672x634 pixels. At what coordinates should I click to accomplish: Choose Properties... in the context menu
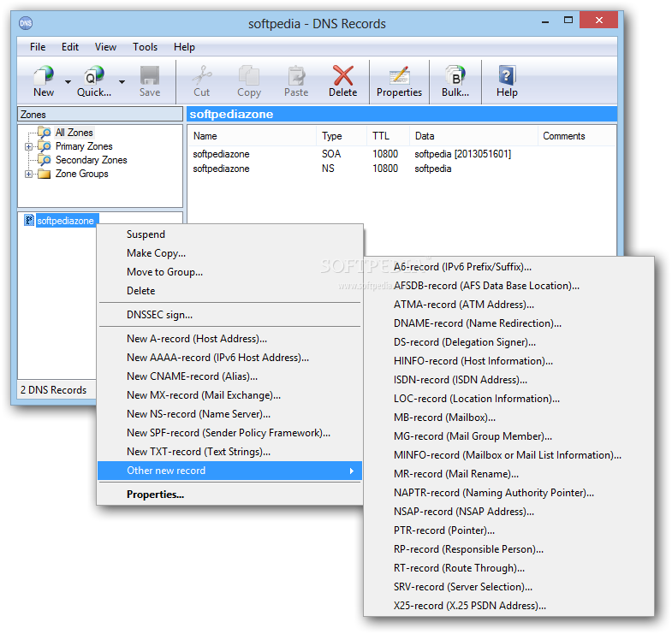click(229, 495)
